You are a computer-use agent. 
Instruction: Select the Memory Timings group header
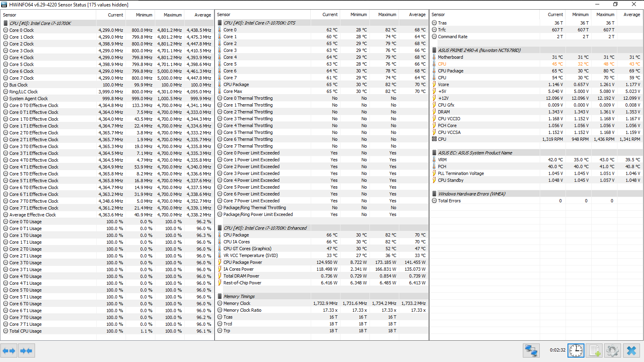pyautogui.click(x=322, y=296)
